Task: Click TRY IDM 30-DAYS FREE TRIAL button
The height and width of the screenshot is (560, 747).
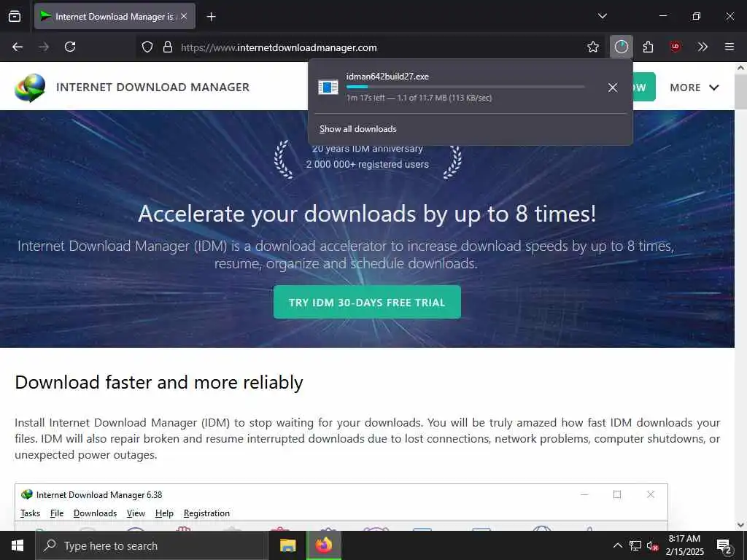Action: pyautogui.click(x=367, y=303)
